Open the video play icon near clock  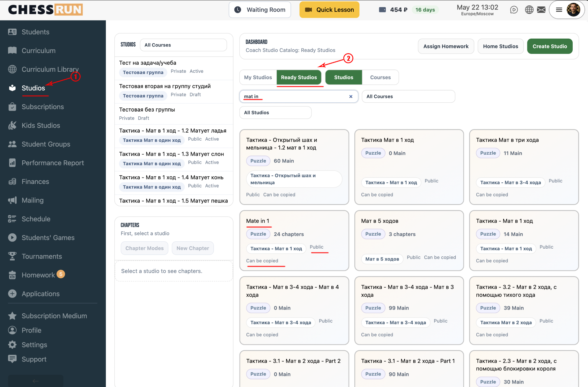click(514, 10)
